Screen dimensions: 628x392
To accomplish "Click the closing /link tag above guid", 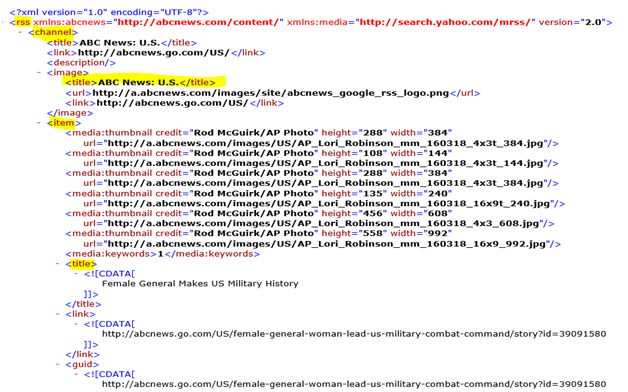I will [x=83, y=354].
